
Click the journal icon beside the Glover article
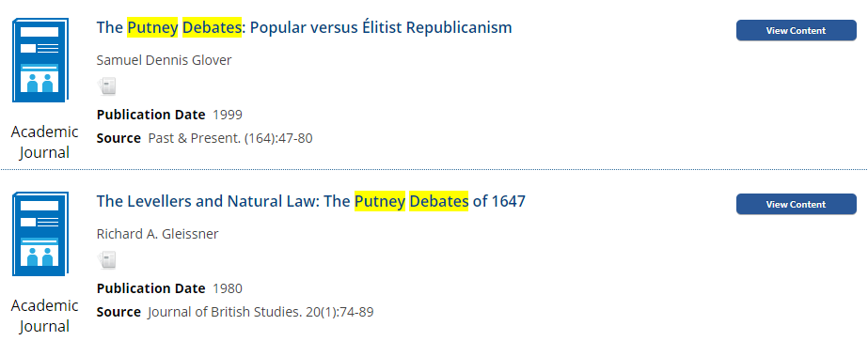click(40, 60)
